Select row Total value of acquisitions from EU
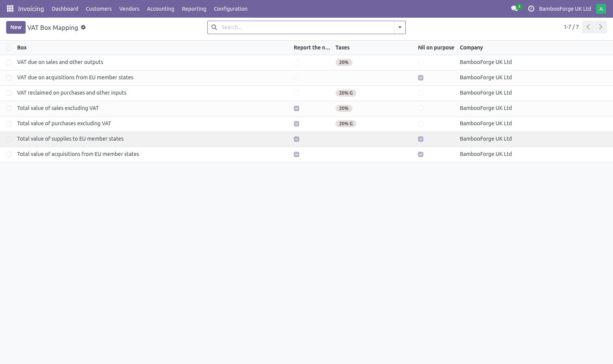The image size is (613, 364). (x=9, y=154)
